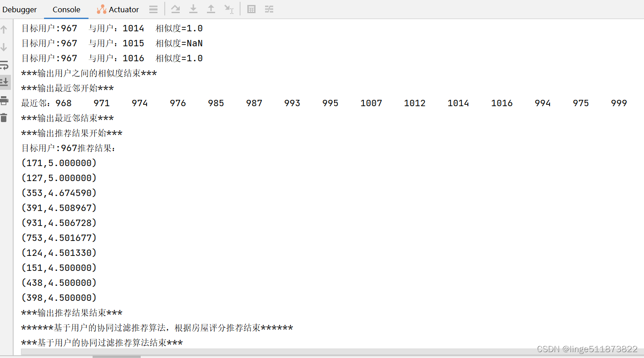Toggle soft-wrap for console output
This screenshot has width=644, height=358.
pyautogui.click(x=4, y=65)
